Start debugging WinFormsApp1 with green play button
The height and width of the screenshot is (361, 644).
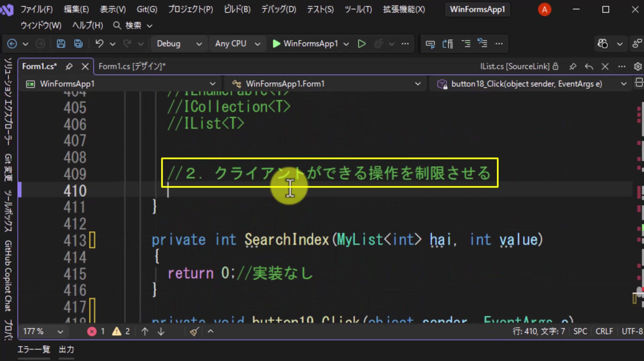[305, 44]
